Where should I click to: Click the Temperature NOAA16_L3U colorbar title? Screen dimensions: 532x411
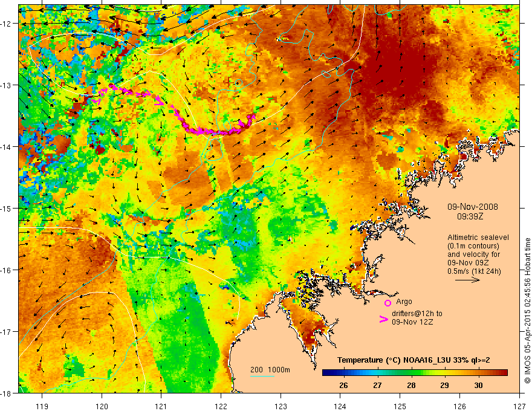point(414,360)
